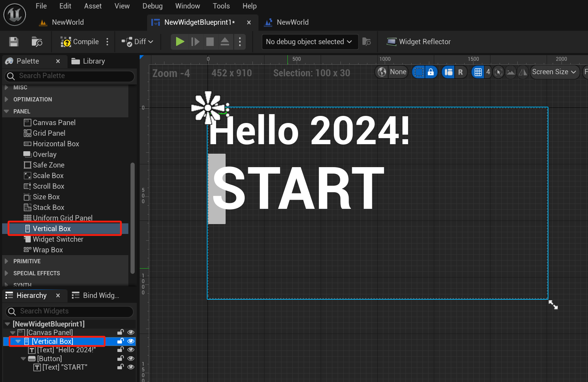The height and width of the screenshot is (382, 588).
Task: Expand the OPTIMIZATION palette category
Action: click(7, 99)
